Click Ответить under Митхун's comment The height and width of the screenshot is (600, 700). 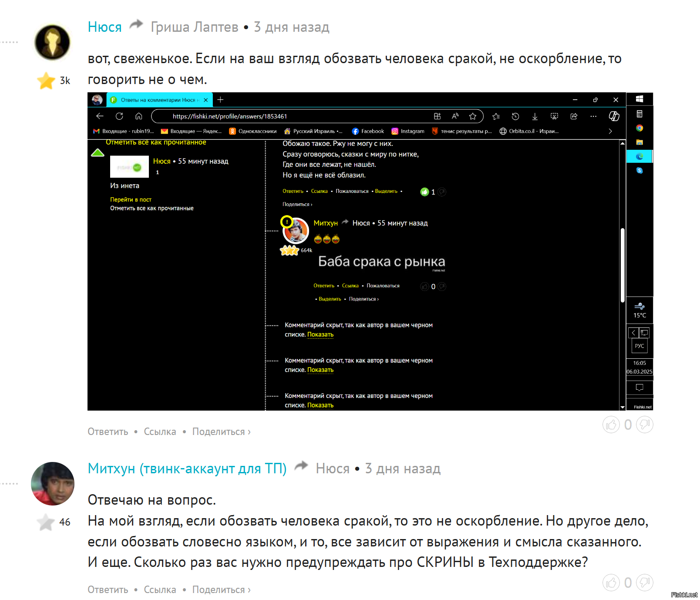click(x=108, y=590)
